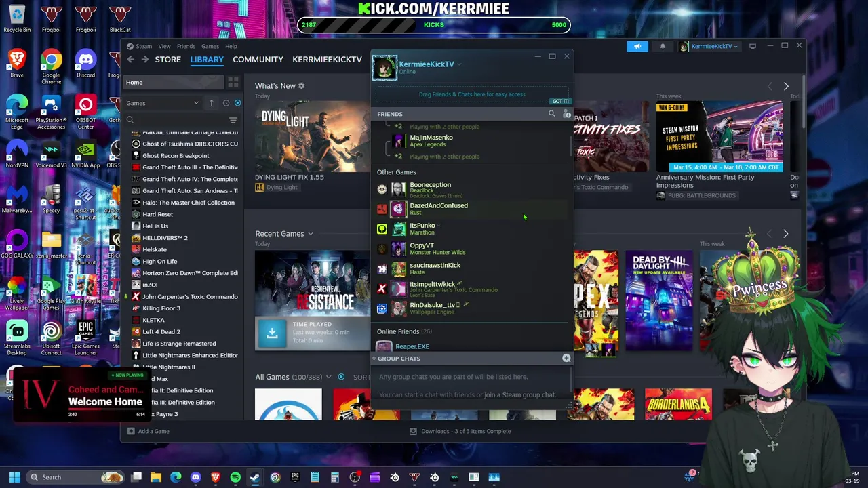Viewport: 868px width, 488px height.
Task: Collapse Online Friends section header
Action: [x=404, y=331]
